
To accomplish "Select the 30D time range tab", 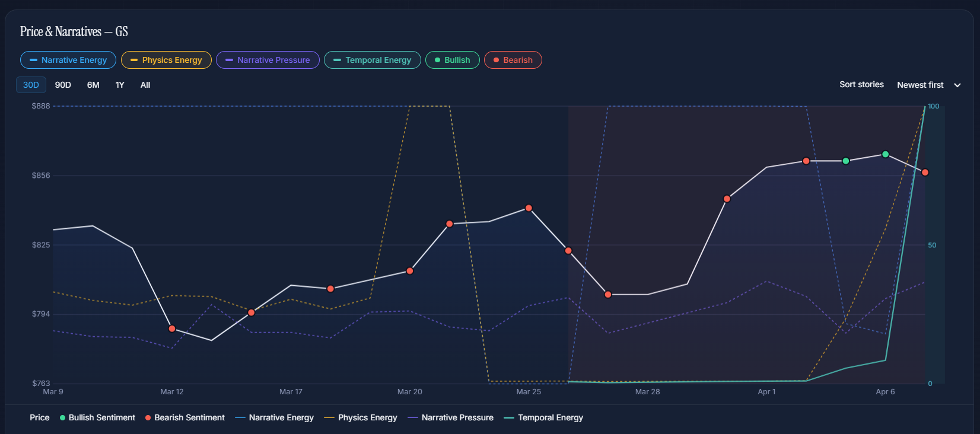I will 31,85.
